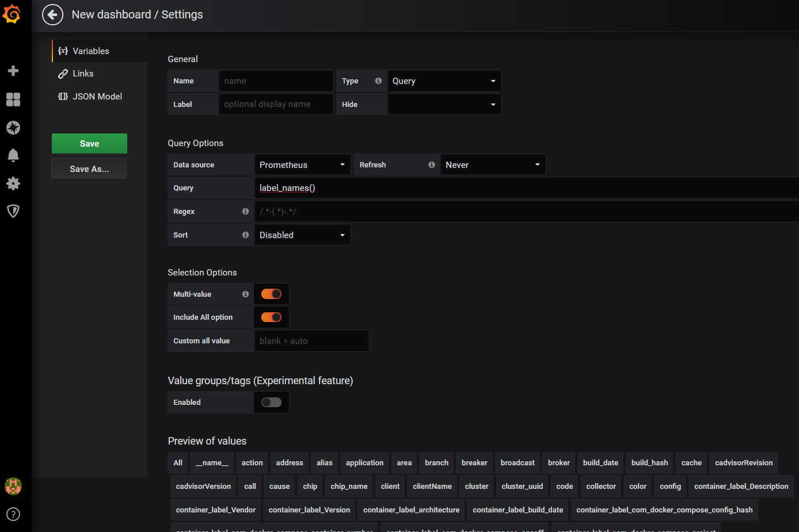Open the Dashboards grid icon
This screenshot has width=799, height=532.
click(13, 99)
